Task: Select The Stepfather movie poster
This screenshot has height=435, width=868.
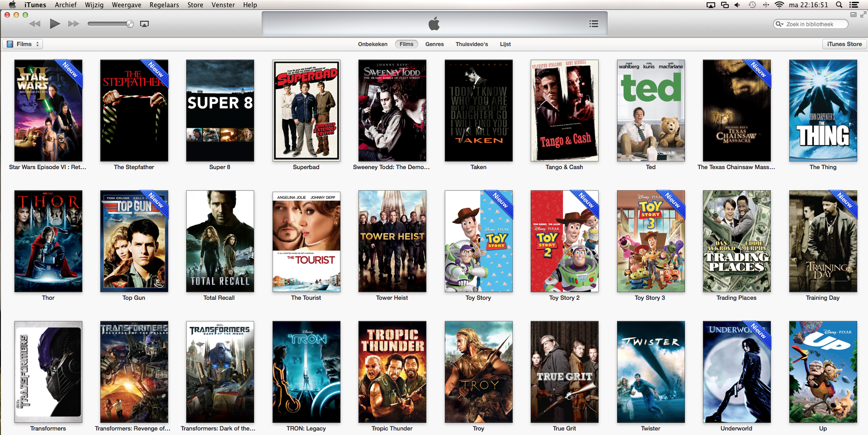Action: (134, 110)
